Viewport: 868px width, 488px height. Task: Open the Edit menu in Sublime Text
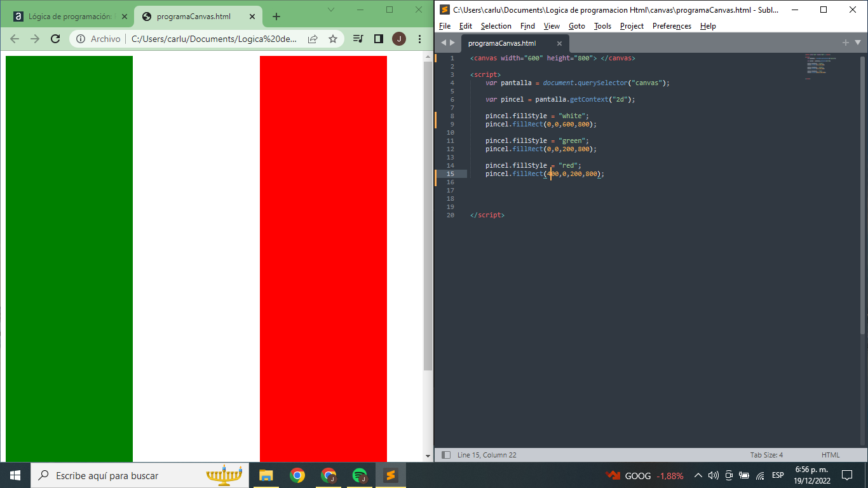[x=466, y=26]
